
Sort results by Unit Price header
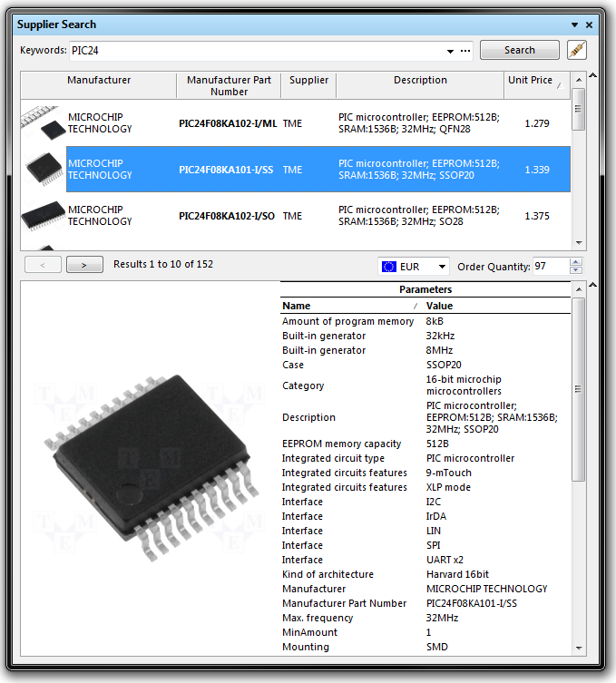click(537, 85)
